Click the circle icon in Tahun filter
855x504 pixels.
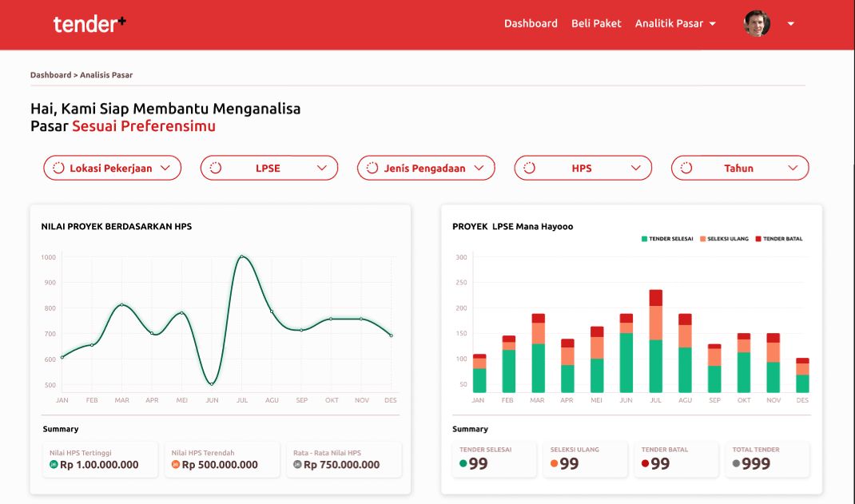click(686, 168)
